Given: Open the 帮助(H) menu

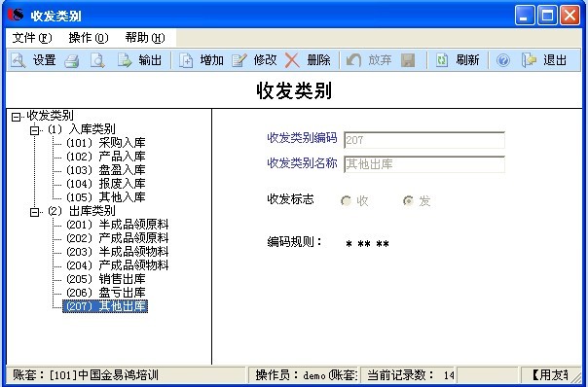Looking at the screenshot, I should point(145,38).
